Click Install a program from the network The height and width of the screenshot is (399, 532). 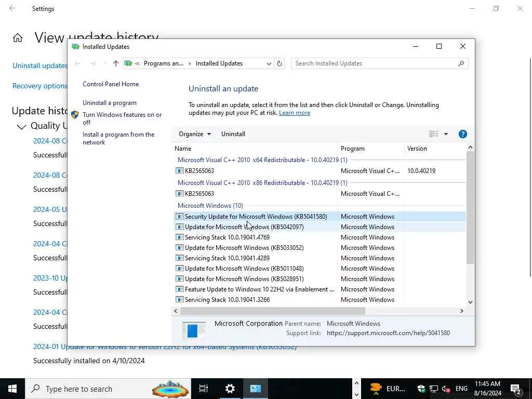(118, 138)
